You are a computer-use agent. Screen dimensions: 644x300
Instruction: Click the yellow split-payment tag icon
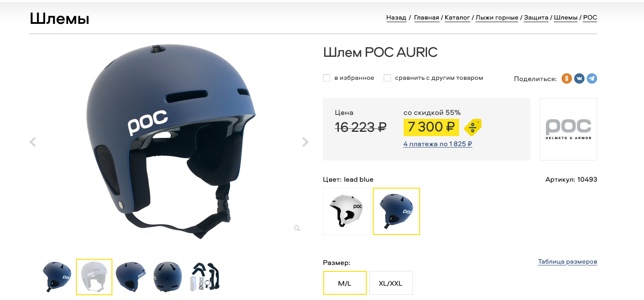click(x=473, y=127)
